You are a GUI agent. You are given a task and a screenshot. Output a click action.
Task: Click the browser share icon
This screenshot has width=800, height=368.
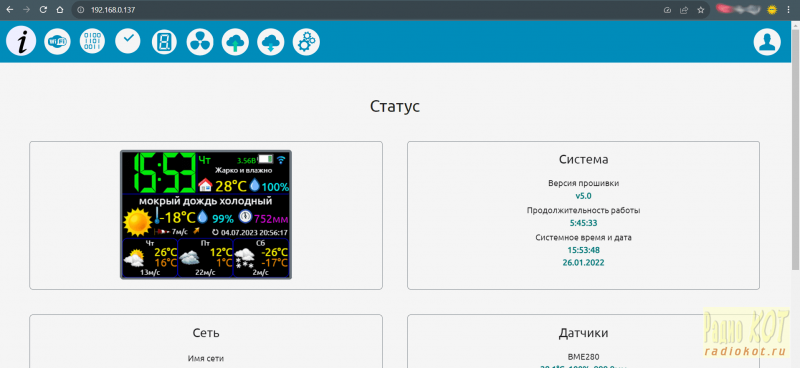[684, 10]
